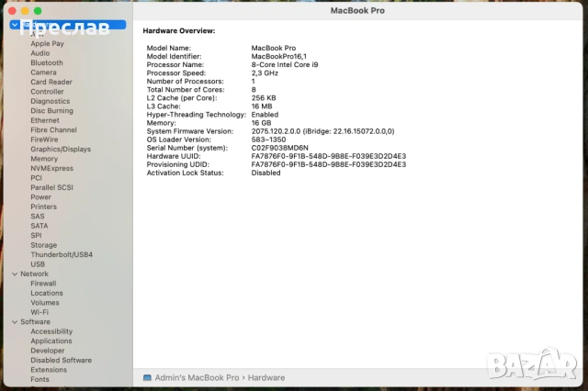Viewport: 588px width, 391px height.
Task: Click the laptop icon in path bar
Action: point(147,377)
